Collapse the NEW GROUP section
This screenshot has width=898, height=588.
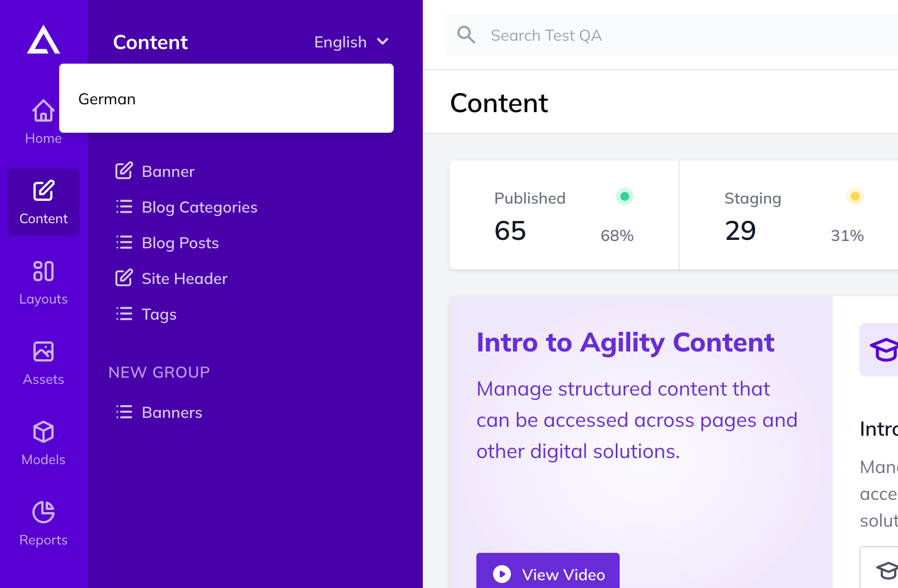(160, 372)
